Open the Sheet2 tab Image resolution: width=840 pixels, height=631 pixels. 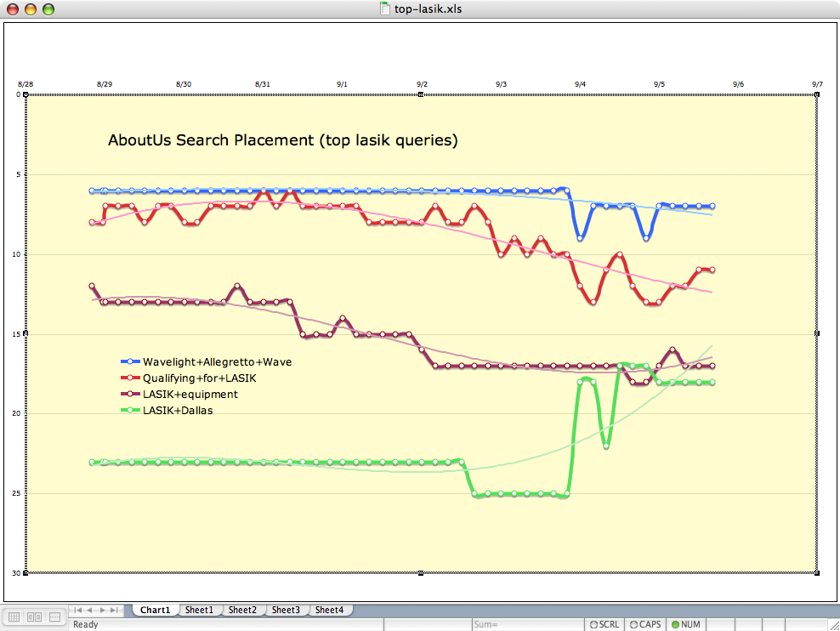tap(242, 610)
